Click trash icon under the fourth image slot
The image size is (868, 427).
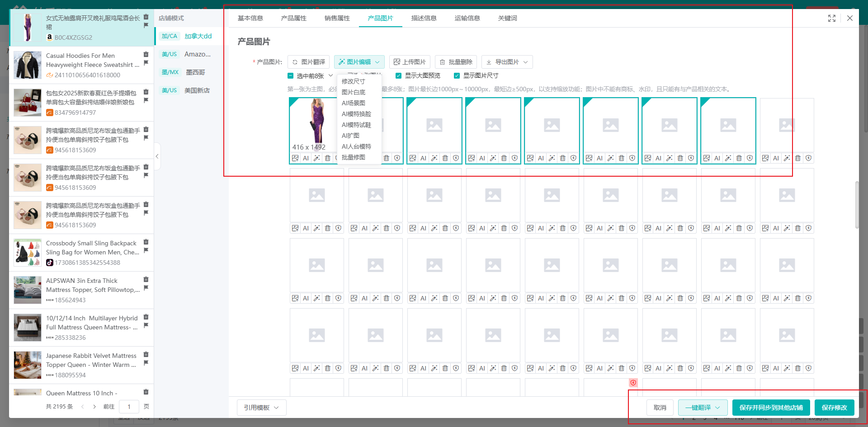pos(504,158)
